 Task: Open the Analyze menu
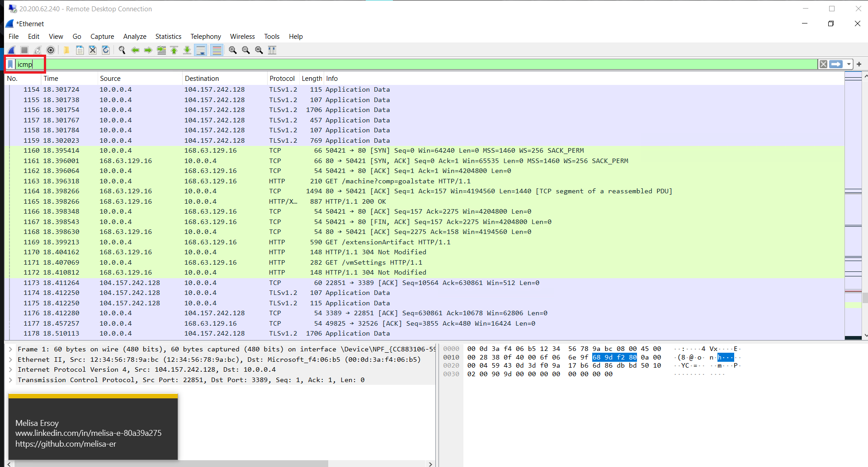point(135,37)
